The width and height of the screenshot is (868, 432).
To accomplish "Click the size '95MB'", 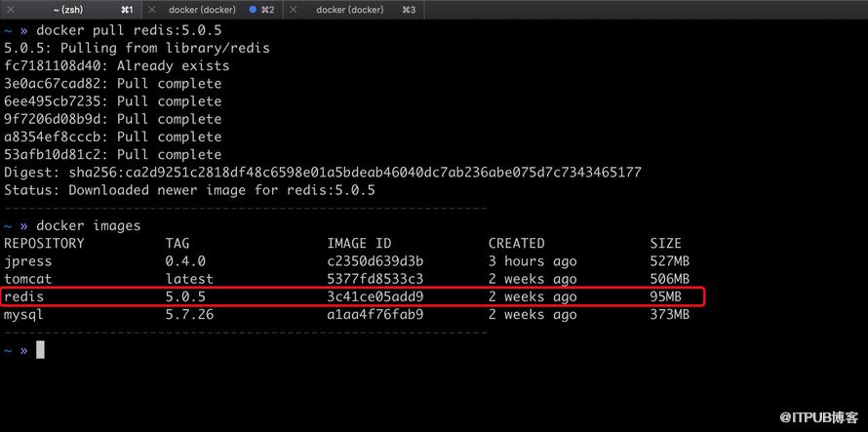I will (665, 296).
